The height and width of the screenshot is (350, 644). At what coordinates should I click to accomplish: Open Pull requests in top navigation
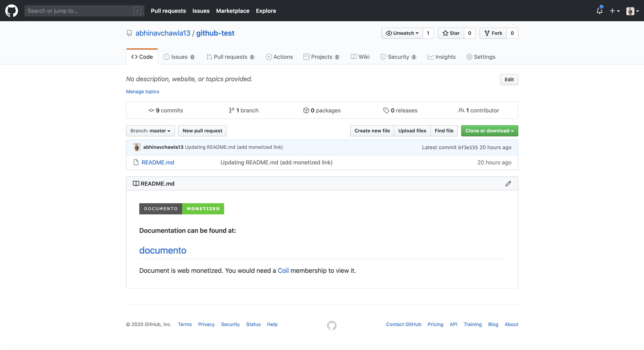pyautogui.click(x=168, y=11)
